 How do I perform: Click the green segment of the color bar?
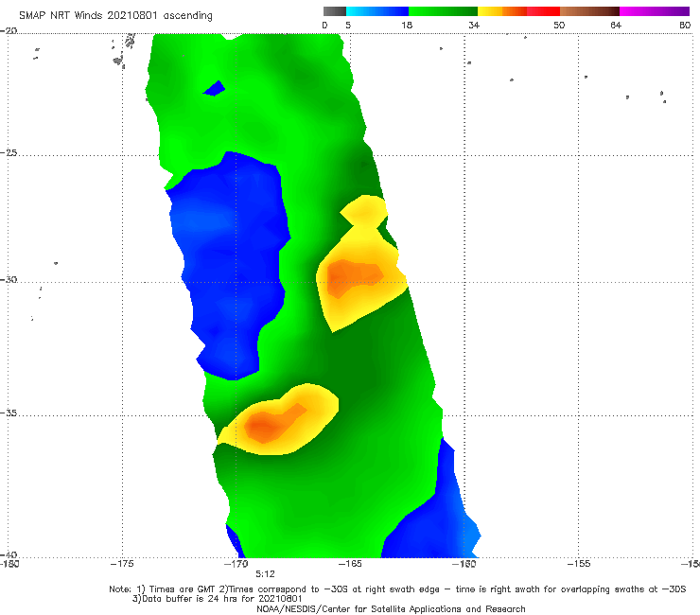tap(443, 11)
